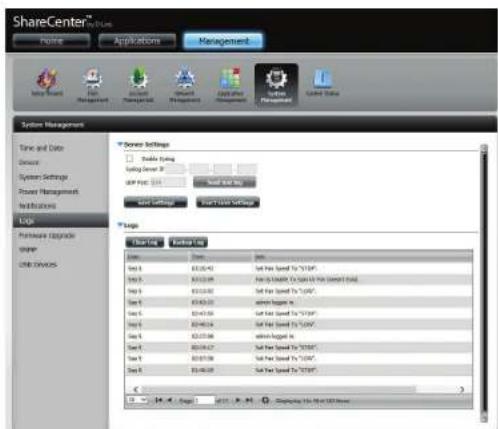
Task: Open the Application Management icon
Action: pyautogui.click(x=230, y=85)
